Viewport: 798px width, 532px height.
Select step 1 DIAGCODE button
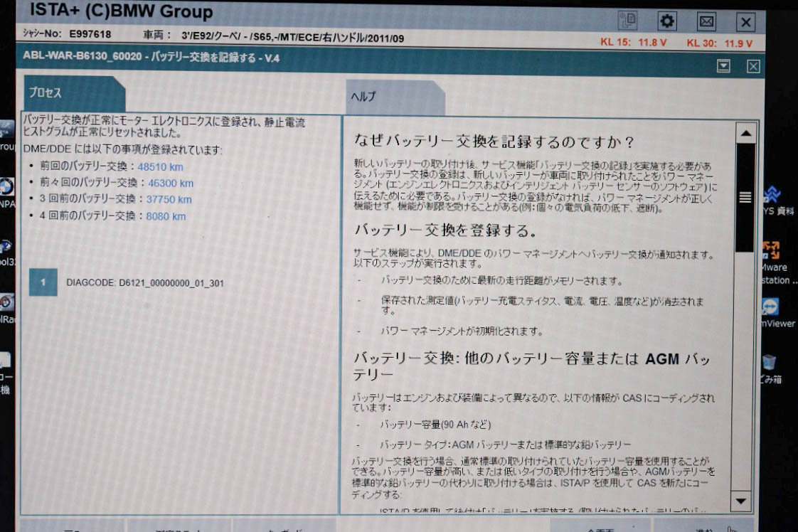point(43,282)
